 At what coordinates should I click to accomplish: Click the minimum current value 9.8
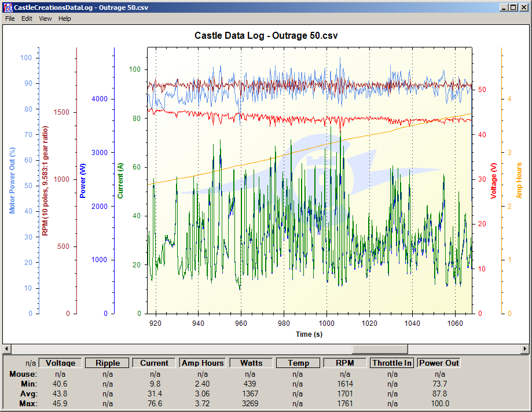click(155, 384)
